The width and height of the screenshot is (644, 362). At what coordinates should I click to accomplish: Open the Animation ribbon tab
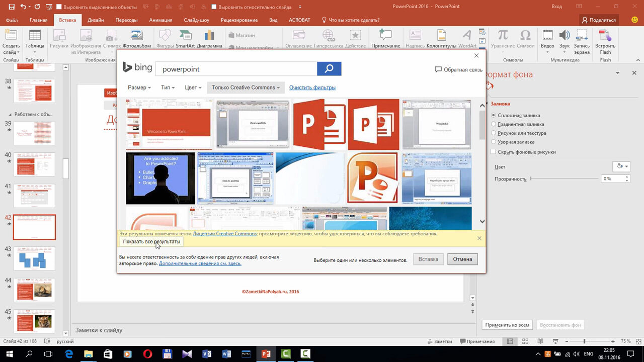[x=160, y=20]
